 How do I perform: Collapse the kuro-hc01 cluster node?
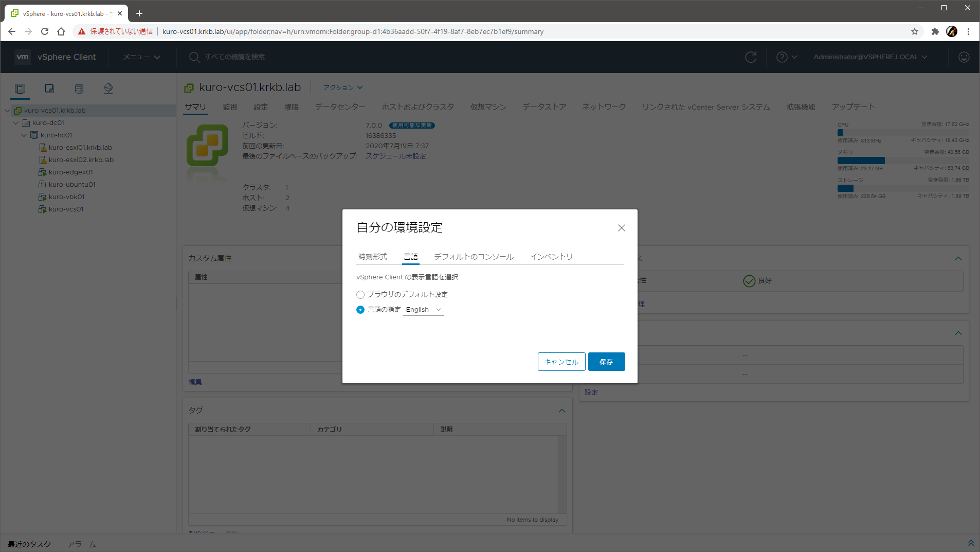pyautogui.click(x=24, y=135)
